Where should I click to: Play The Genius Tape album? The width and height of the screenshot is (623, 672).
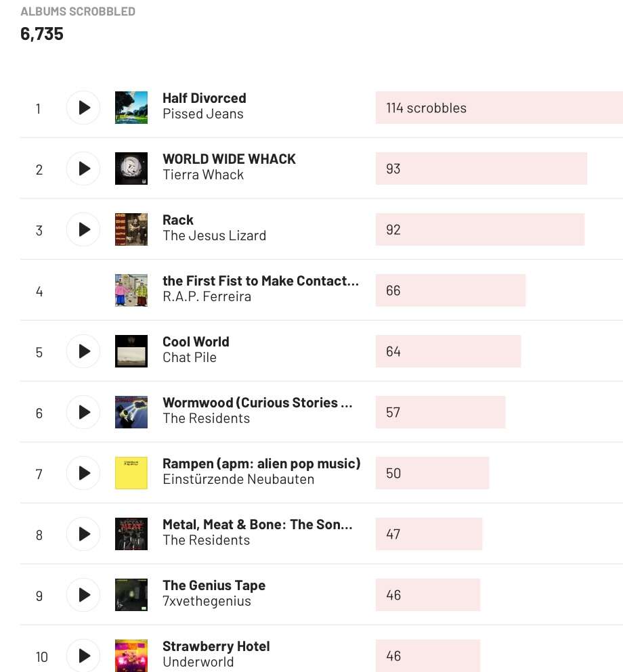coord(83,595)
